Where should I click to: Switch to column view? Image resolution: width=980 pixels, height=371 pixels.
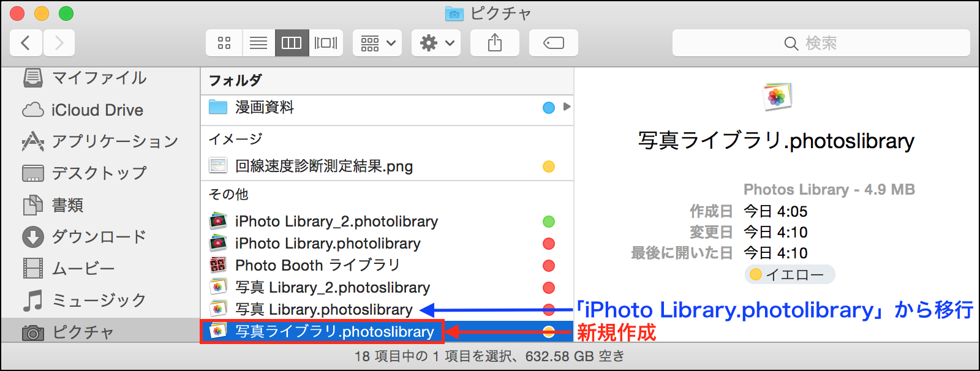[x=292, y=43]
